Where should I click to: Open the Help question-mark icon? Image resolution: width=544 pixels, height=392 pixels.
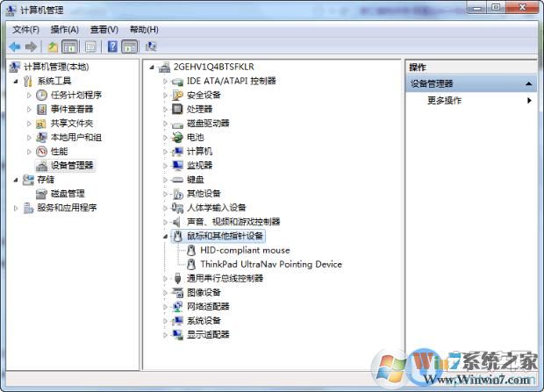click(x=112, y=46)
